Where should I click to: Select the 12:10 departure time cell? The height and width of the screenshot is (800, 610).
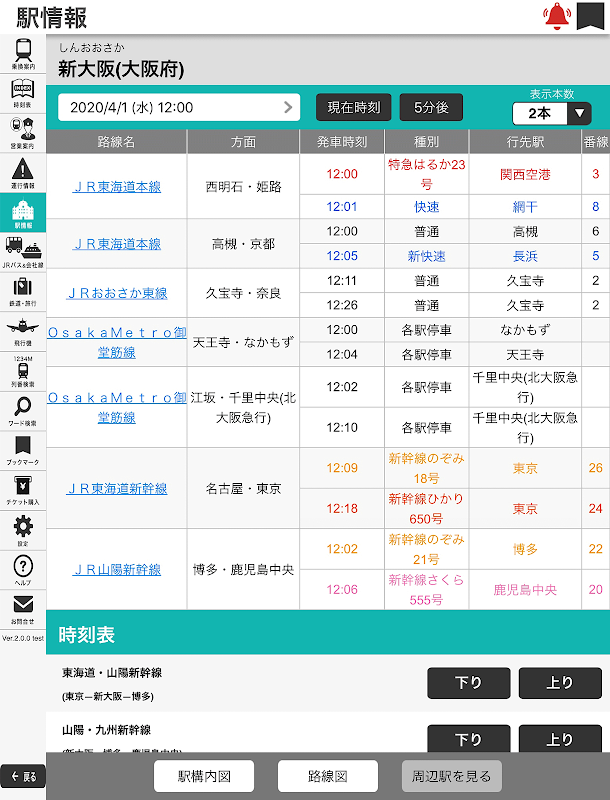pos(342,428)
